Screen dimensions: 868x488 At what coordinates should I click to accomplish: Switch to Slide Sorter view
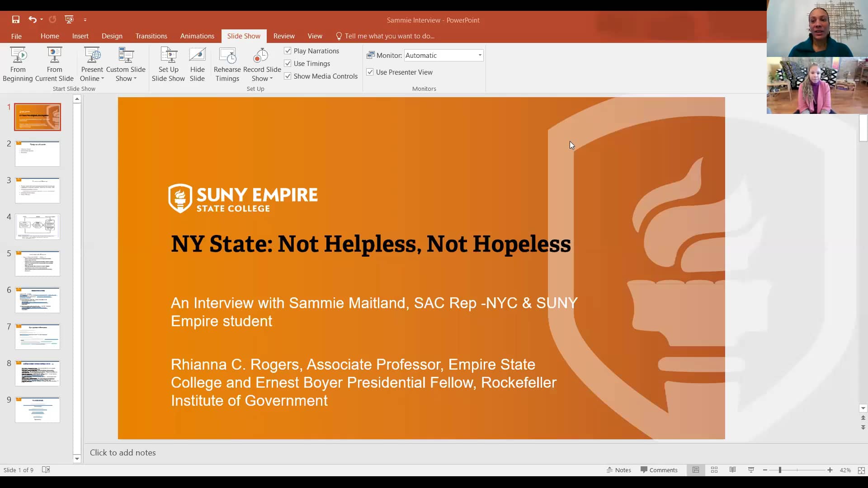point(714,470)
